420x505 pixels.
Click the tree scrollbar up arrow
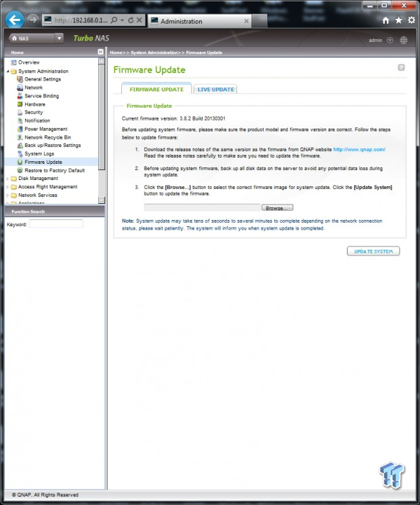pos(102,61)
